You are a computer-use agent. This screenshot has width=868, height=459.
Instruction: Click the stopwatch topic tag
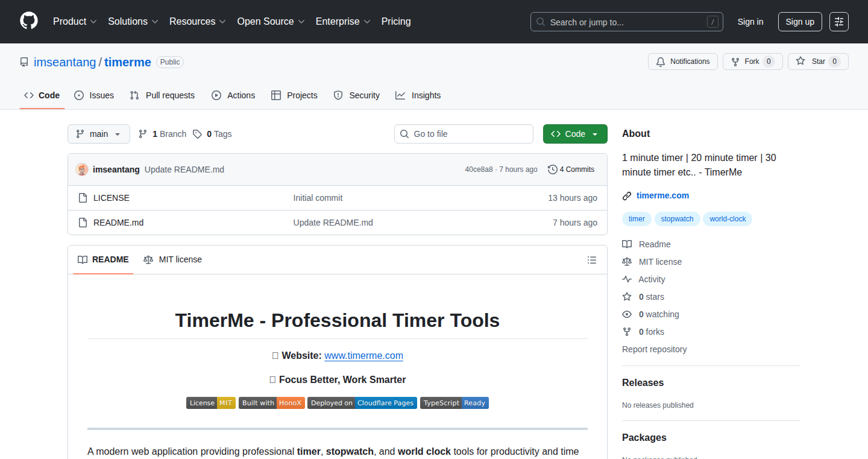point(677,219)
